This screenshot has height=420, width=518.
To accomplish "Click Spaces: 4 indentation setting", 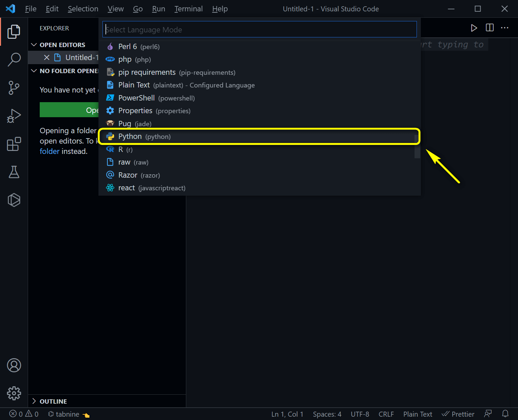I will click(x=327, y=414).
